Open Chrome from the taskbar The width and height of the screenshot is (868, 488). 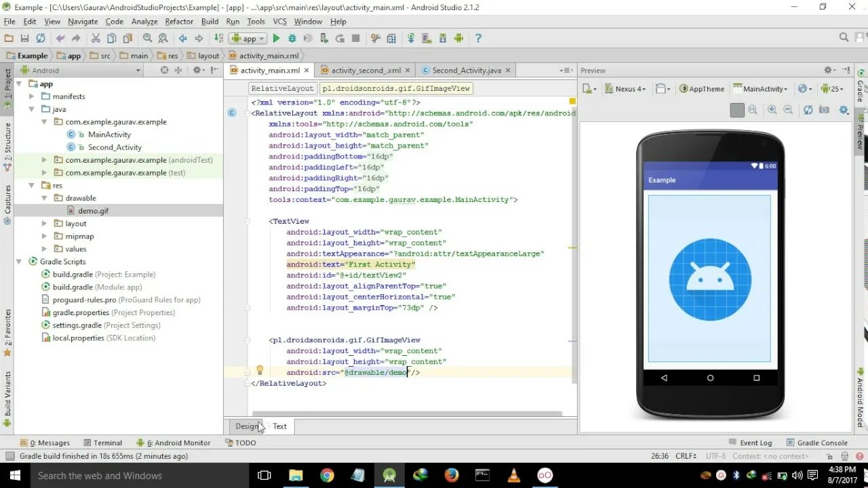pos(327,475)
